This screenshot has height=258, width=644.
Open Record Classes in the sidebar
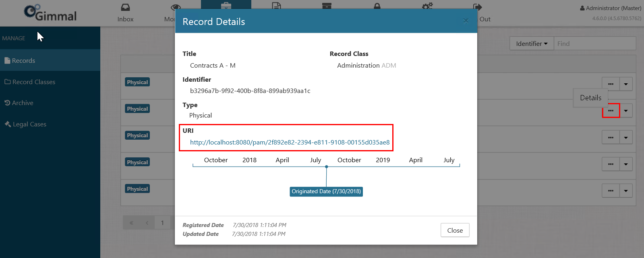33,82
